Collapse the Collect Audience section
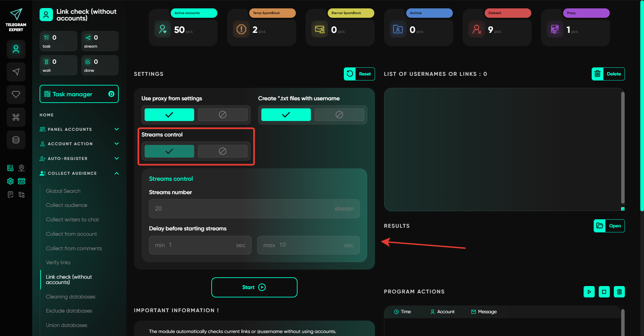This screenshot has width=644, height=336. pos(116,173)
